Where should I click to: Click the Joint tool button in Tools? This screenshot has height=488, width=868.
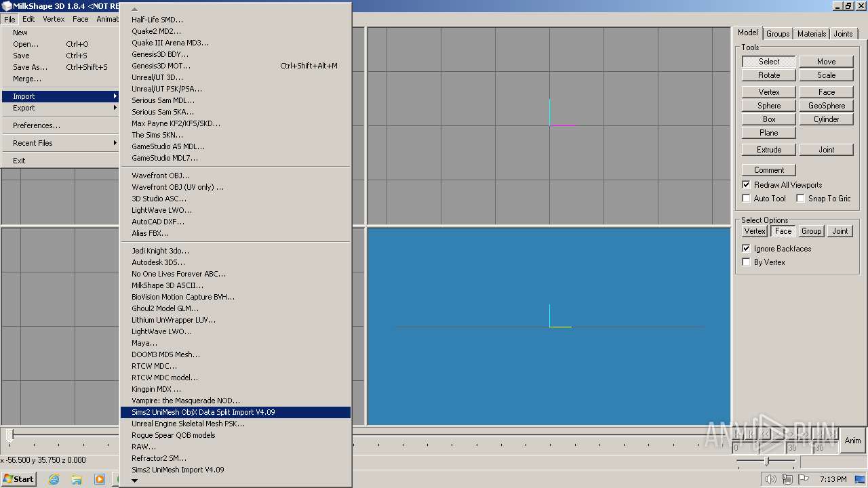click(826, 150)
